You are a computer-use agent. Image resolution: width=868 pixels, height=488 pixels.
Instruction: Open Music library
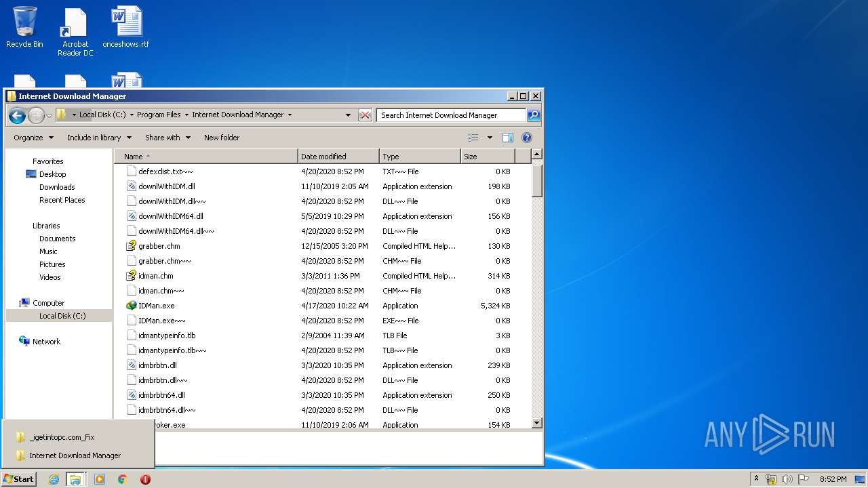pos(48,251)
